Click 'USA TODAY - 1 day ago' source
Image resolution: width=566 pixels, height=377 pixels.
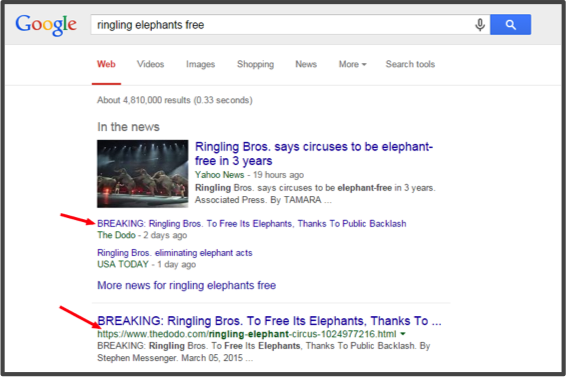tap(147, 265)
